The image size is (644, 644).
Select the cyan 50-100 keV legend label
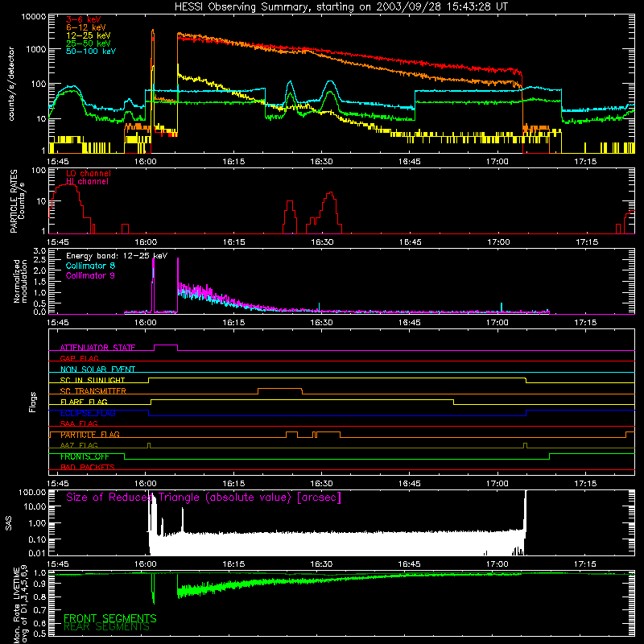[x=91, y=51]
